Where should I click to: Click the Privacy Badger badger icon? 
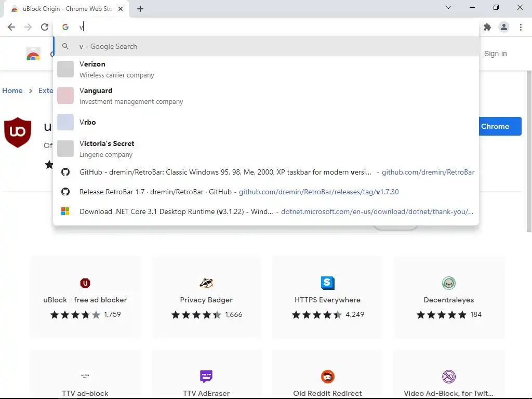(x=206, y=283)
